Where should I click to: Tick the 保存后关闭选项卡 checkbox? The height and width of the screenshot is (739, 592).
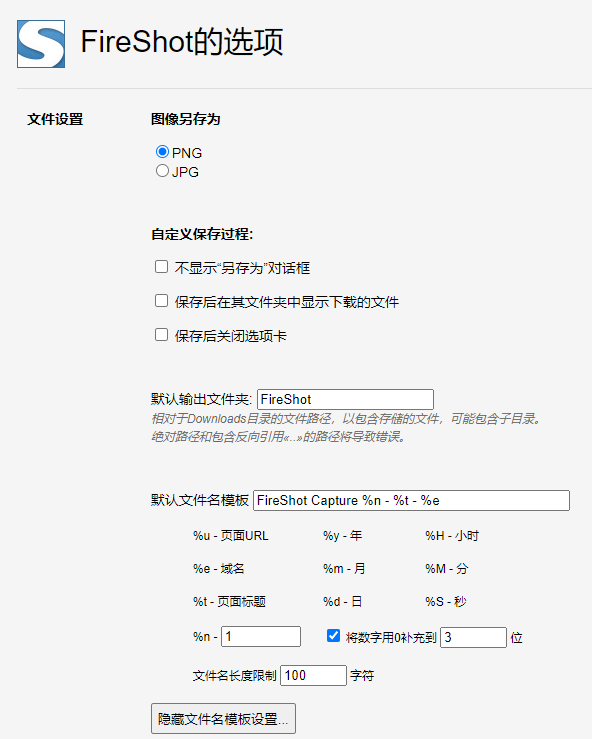pos(162,335)
